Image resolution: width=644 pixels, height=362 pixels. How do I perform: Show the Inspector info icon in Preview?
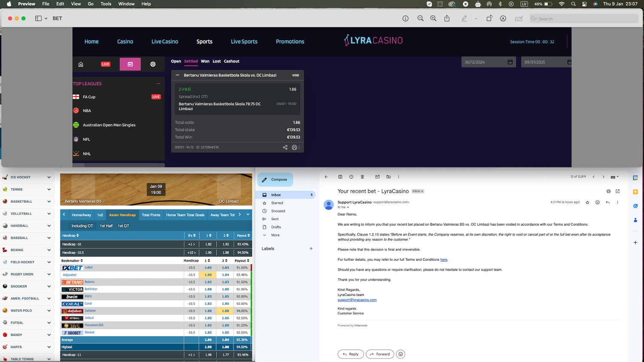pos(405,18)
